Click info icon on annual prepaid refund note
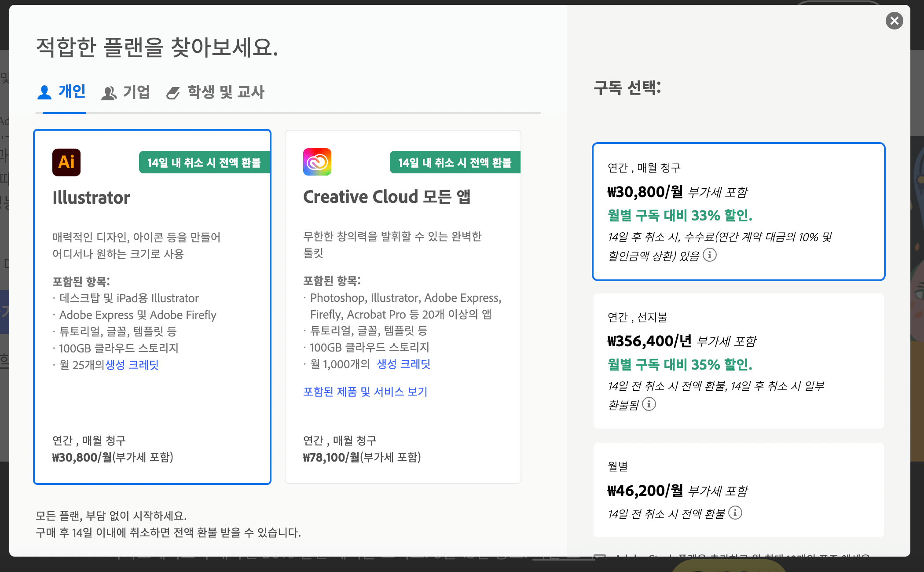This screenshot has width=924, height=572. tap(649, 404)
